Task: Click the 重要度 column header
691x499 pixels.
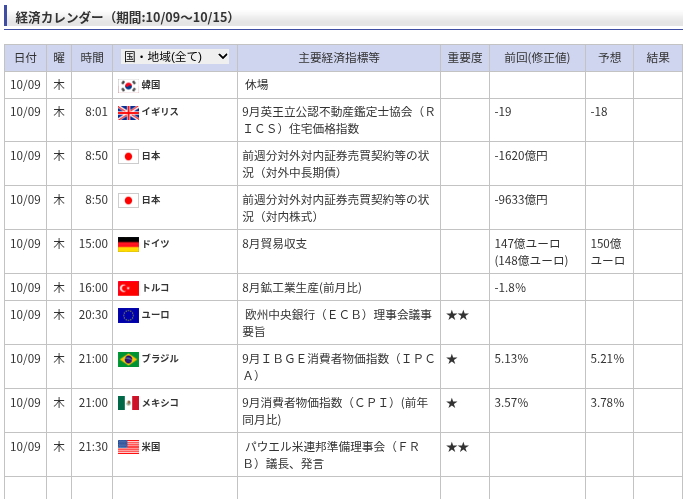Action: coord(464,58)
